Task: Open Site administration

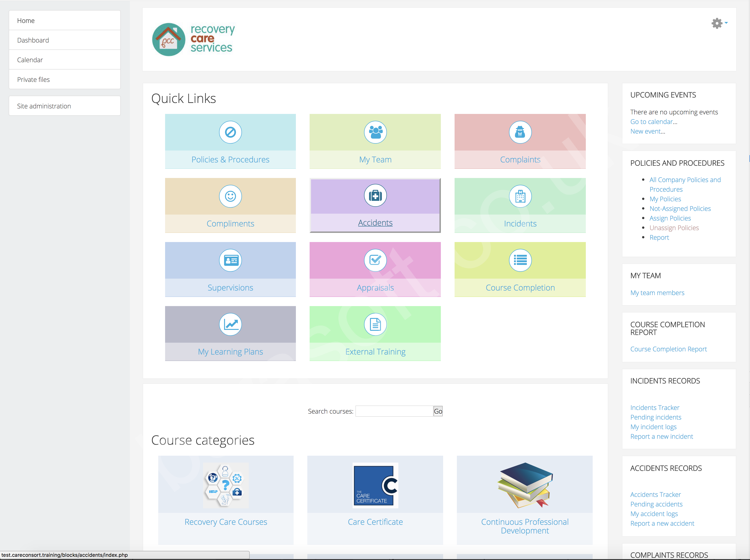Action: [65, 106]
